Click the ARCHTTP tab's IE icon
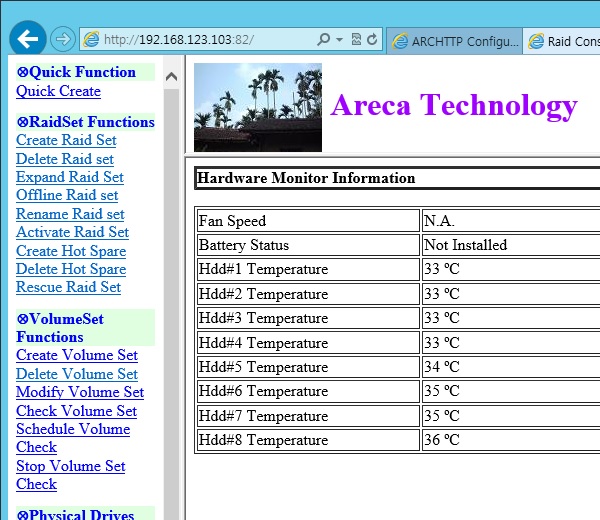 pyautogui.click(x=400, y=41)
